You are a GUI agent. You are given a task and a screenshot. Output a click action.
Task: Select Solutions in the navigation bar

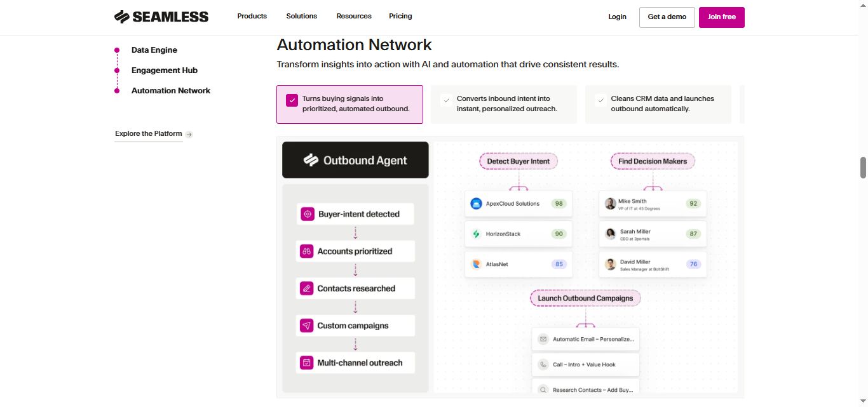[x=301, y=16]
